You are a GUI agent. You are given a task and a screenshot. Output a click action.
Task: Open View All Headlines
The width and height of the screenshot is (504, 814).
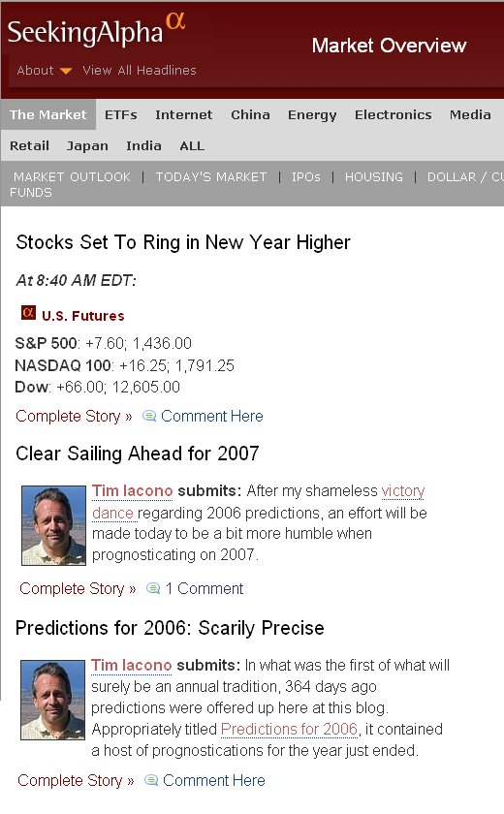(x=140, y=70)
